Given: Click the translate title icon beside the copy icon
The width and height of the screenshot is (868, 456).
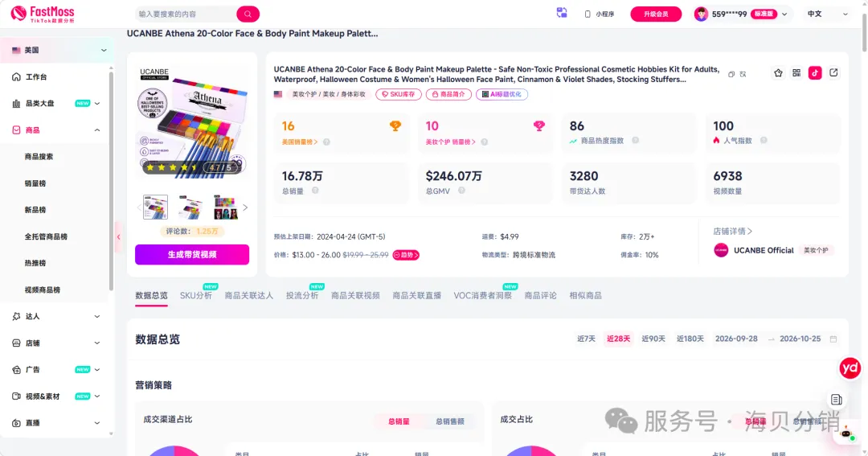Looking at the screenshot, I should (743, 74).
